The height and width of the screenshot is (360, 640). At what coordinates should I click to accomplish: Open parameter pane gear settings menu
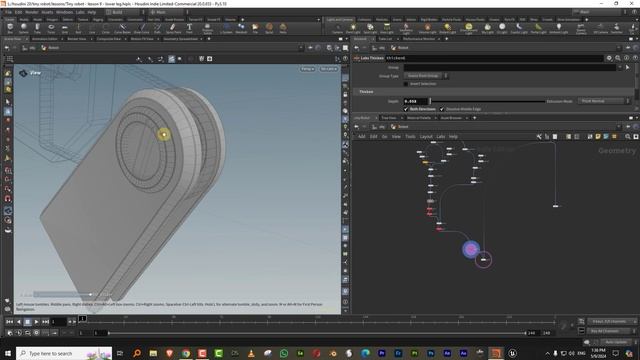(x=609, y=58)
